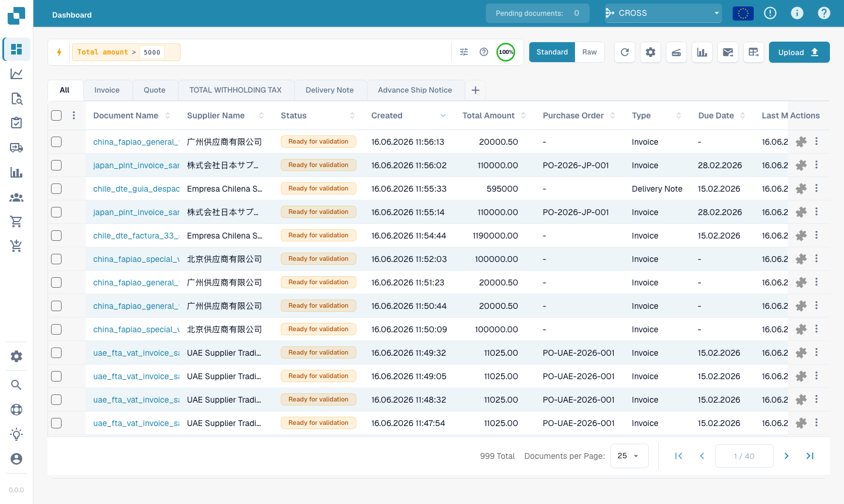Select checkbox for chile_dte_guia_despac row
Viewport: 844px width, 504px height.
[x=56, y=189]
